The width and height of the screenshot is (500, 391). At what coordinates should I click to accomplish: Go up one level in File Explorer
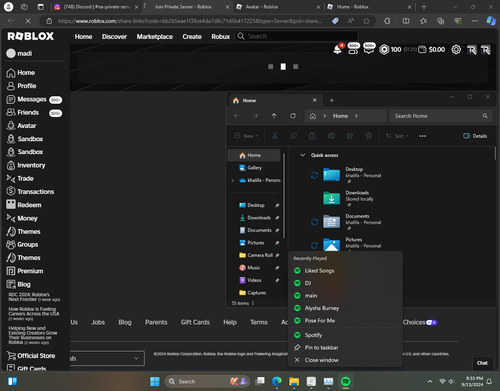click(274, 116)
